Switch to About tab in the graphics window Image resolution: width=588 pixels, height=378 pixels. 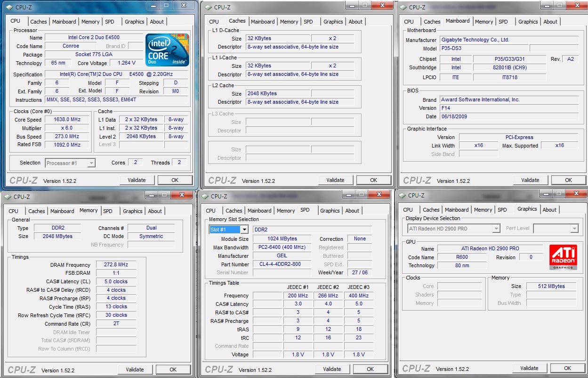pyautogui.click(x=549, y=210)
